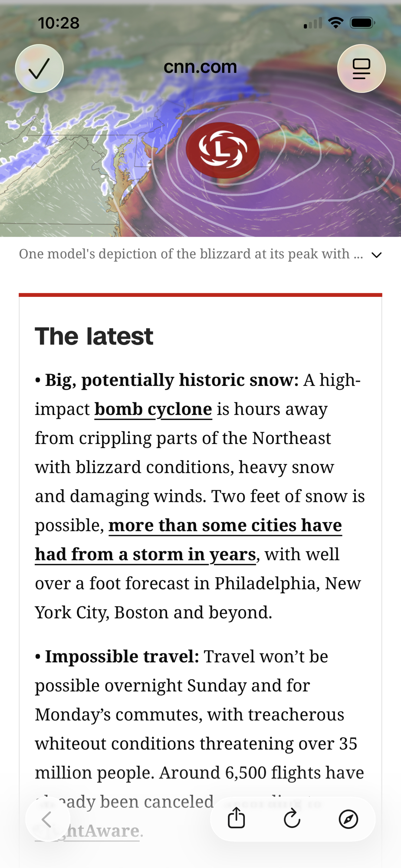Expand the image caption with the chevron
Image resolution: width=401 pixels, height=868 pixels.
click(377, 255)
